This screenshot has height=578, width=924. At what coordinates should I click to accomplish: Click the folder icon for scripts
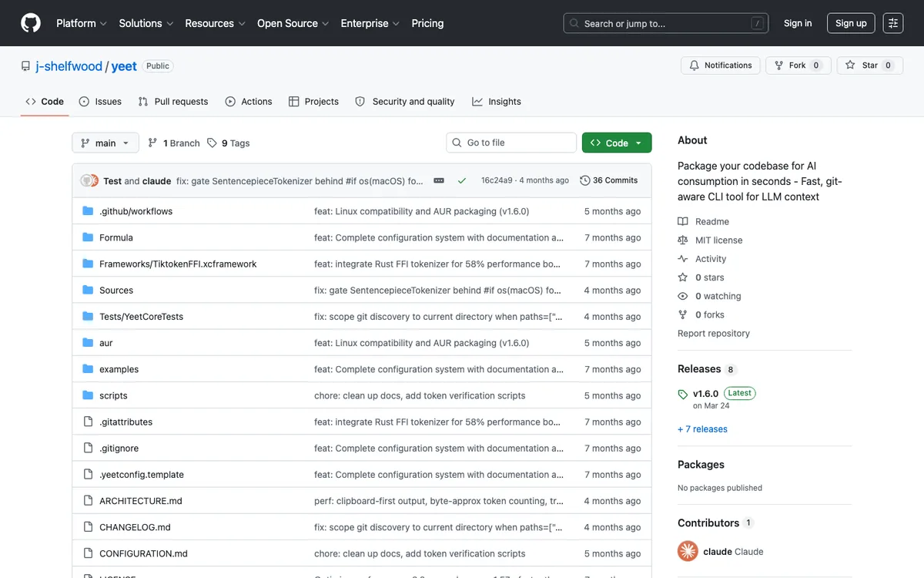[x=88, y=395]
